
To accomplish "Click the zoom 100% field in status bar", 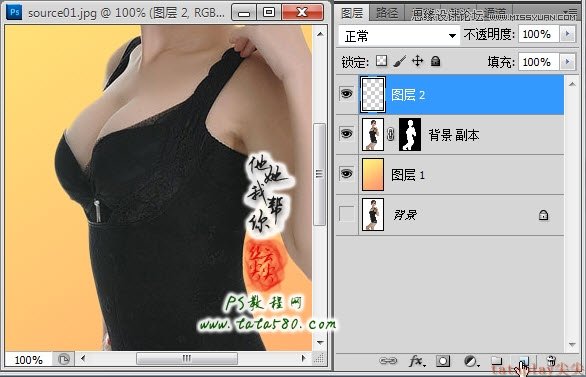I will point(28,359).
